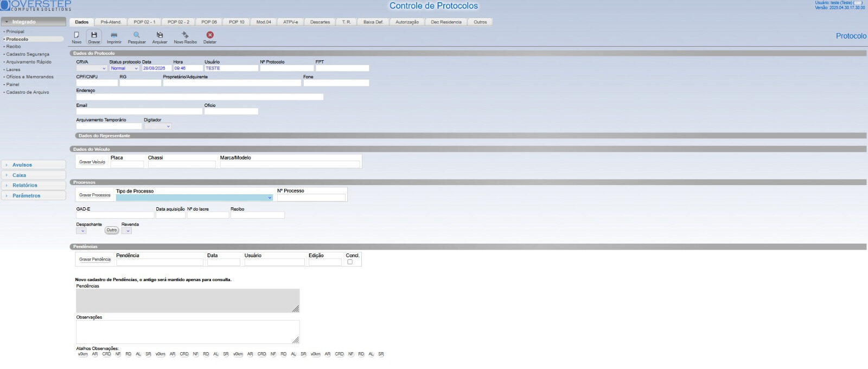This screenshot has width=868, height=369.
Task: Expand the Avulsos sidebar section
Action: 33,165
